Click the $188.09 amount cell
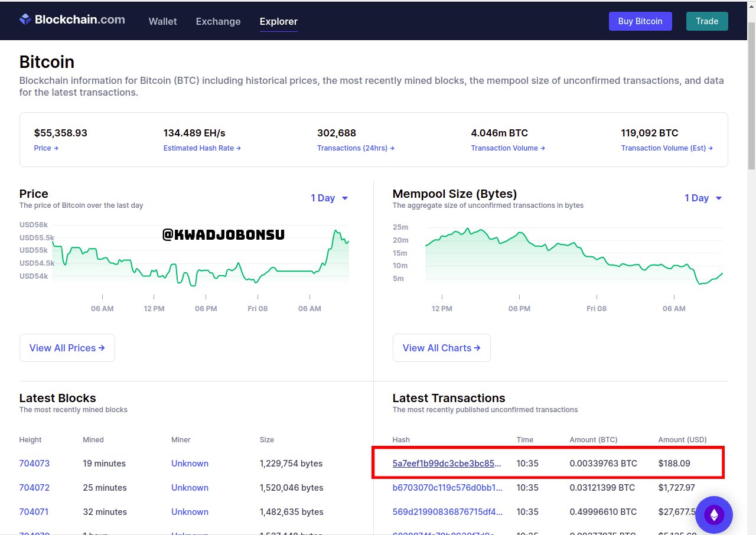This screenshot has width=756, height=535. click(x=674, y=464)
